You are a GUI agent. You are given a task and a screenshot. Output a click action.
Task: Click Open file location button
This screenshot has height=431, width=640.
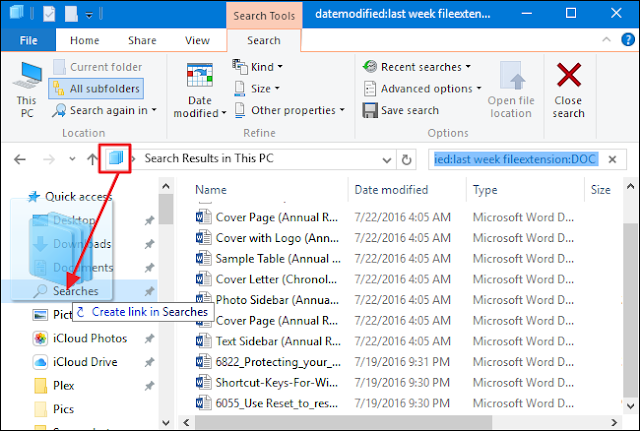tap(511, 90)
